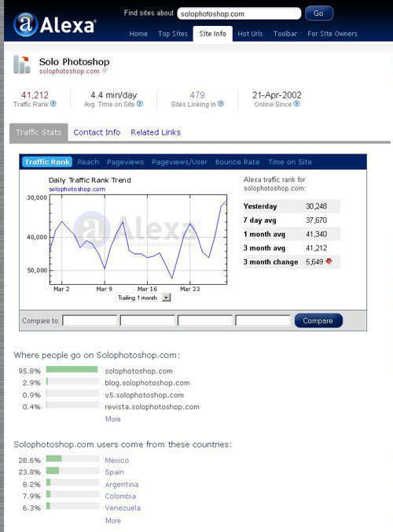The image size is (393, 532).
Task: Click revista.solophotoshop.com subdomain text
Action: click(152, 407)
